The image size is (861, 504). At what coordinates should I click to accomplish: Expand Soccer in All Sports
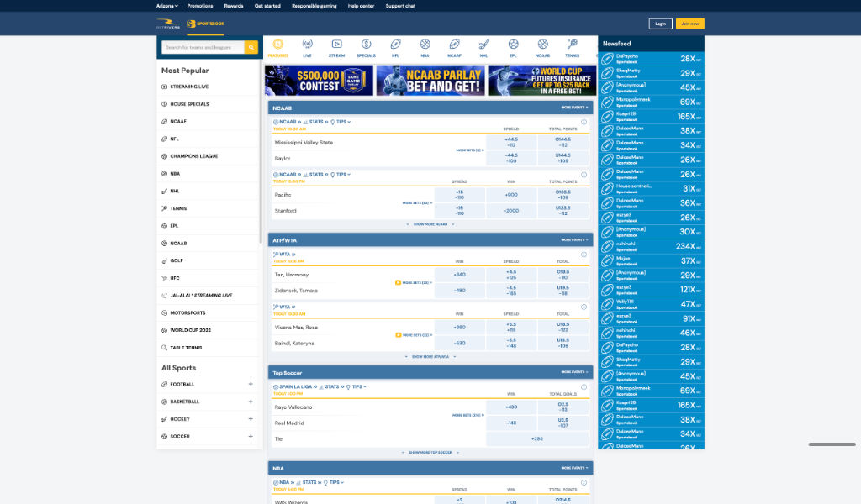click(x=251, y=437)
